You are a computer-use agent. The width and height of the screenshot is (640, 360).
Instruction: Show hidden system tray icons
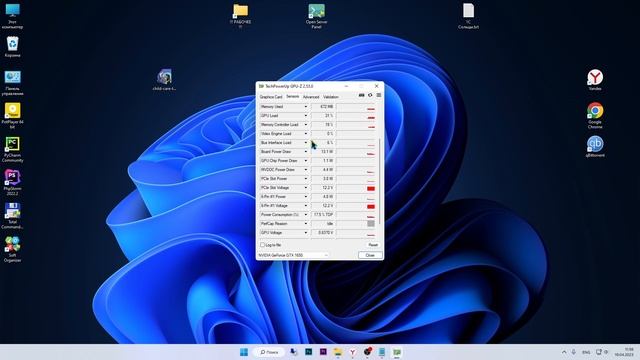coord(564,352)
